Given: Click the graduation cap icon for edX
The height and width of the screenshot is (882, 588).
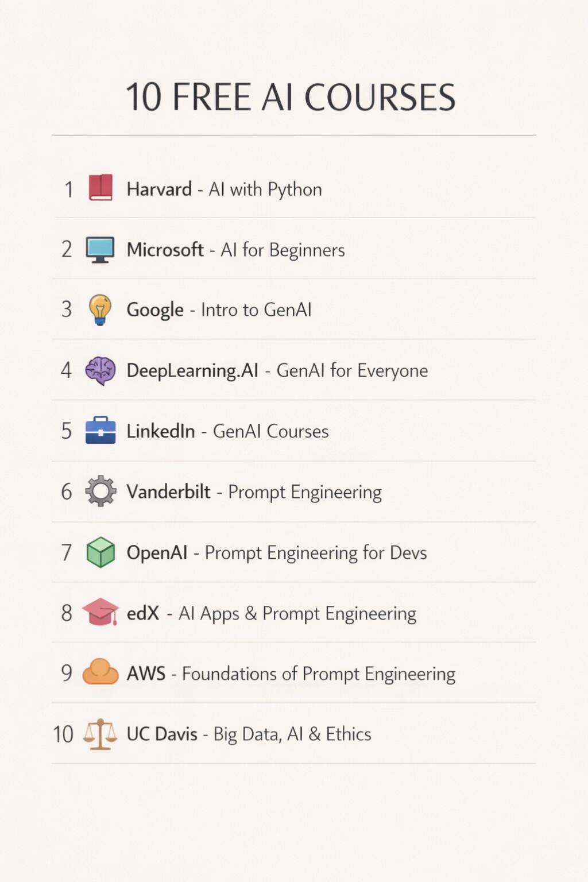Looking at the screenshot, I should tap(100, 612).
